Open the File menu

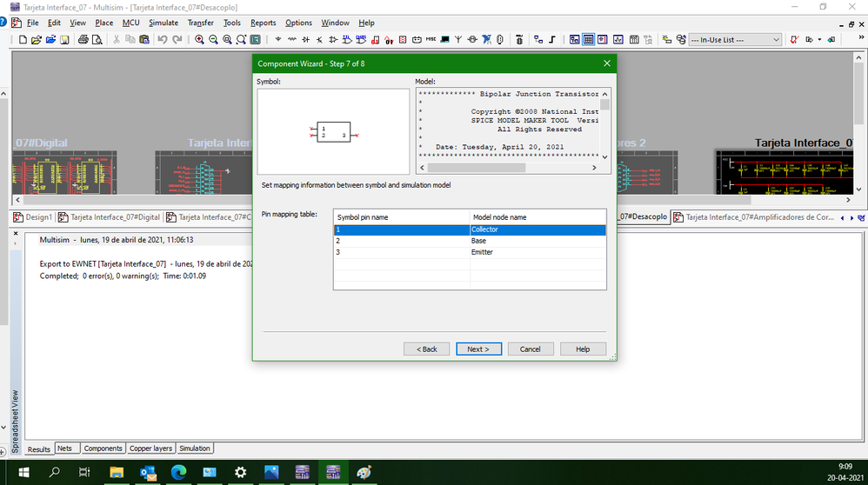coord(33,23)
